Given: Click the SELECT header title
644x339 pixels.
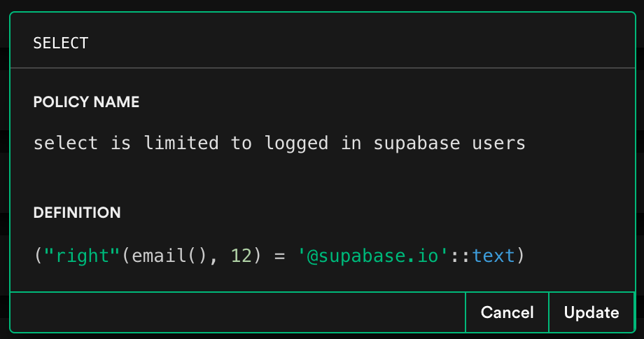Looking at the screenshot, I should (x=61, y=43).
